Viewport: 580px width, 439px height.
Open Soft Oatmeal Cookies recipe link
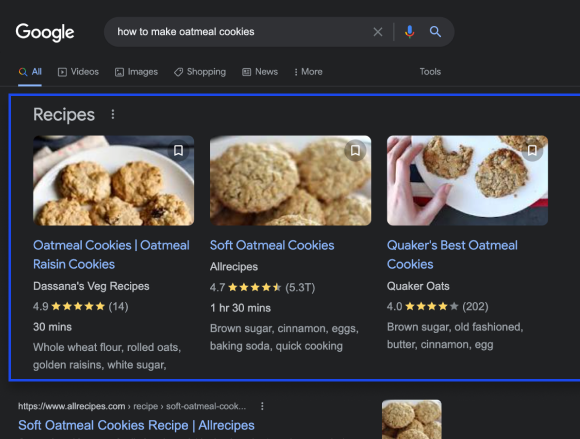(x=272, y=245)
